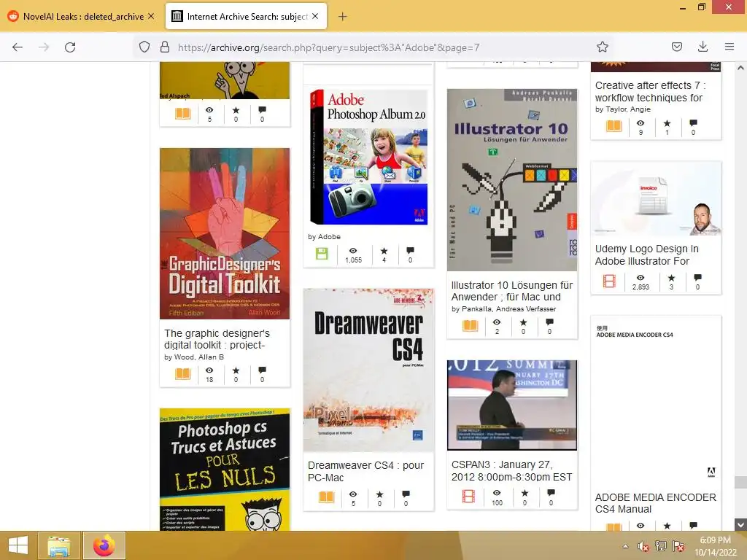747x560 pixels.
Task: Open Illustrator 10 Lösungen für Anwender title link
Action: (512, 291)
